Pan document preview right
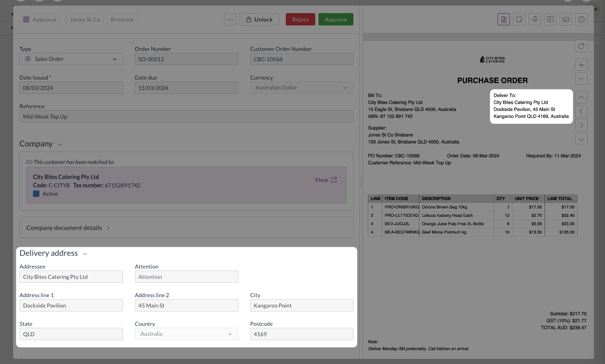Viewport: 605px width, 364px height. [x=581, y=125]
